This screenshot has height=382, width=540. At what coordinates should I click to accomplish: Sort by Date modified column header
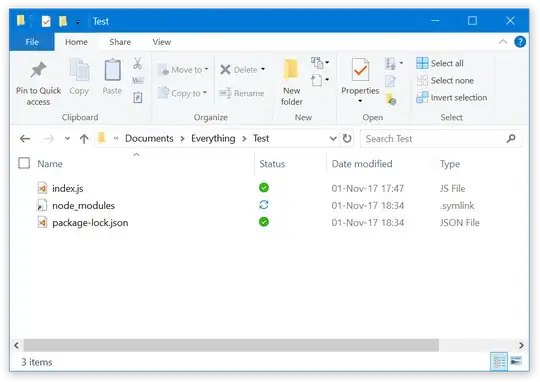[362, 164]
